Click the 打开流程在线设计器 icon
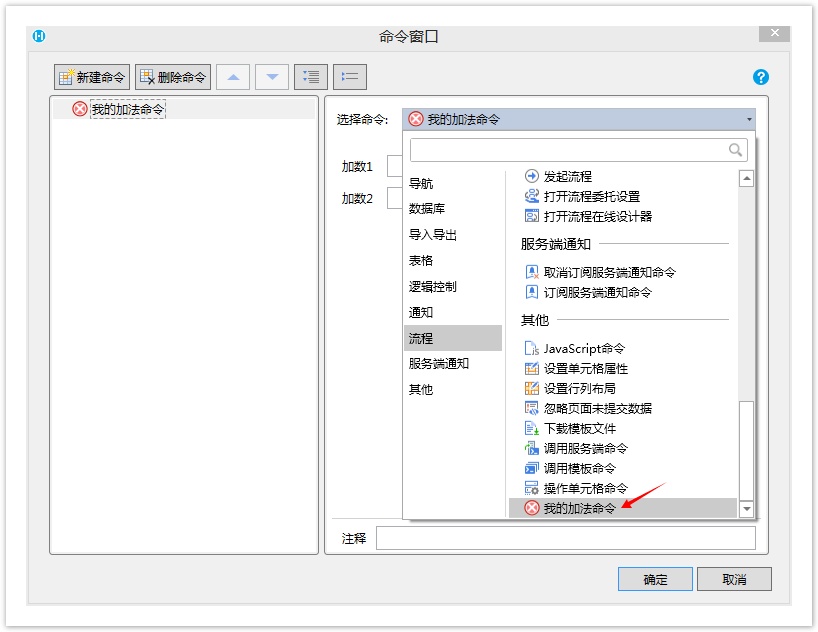 coord(532,216)
